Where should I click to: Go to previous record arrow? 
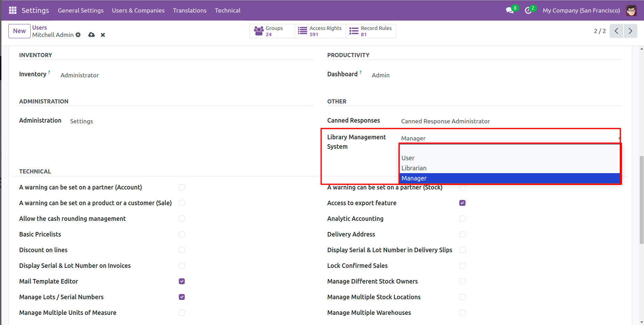tap(616, 31)
